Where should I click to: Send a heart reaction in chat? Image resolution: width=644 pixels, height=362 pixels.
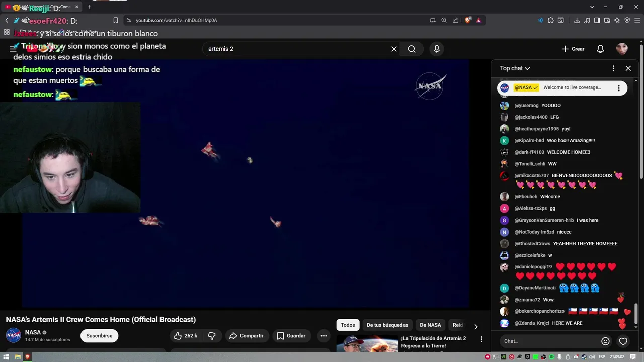pyautogui.click(x=623, y=341)
